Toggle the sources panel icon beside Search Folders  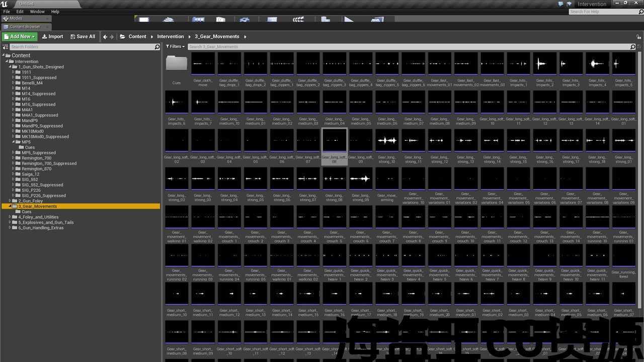coord(6,47)
